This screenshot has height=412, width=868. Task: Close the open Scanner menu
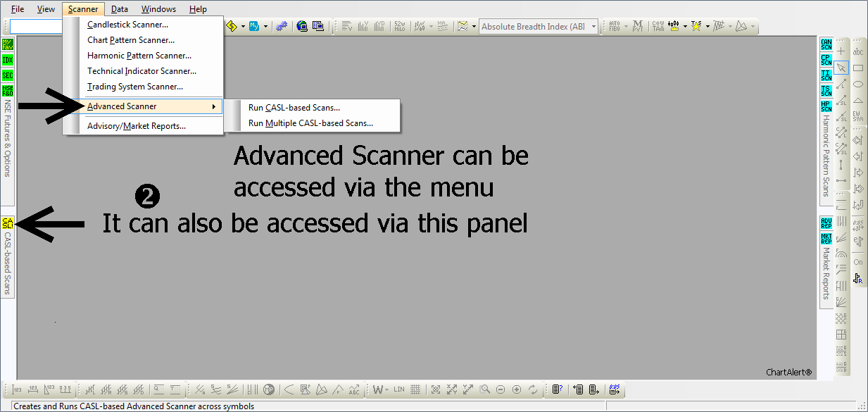pyautogui.click(x=83, y=9)
